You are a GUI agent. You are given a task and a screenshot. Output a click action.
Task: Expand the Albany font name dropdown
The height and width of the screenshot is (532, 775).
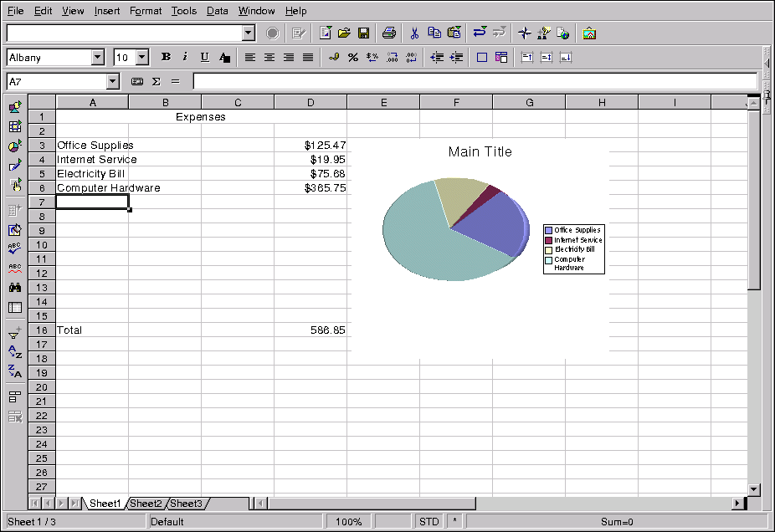pos(98,58)
